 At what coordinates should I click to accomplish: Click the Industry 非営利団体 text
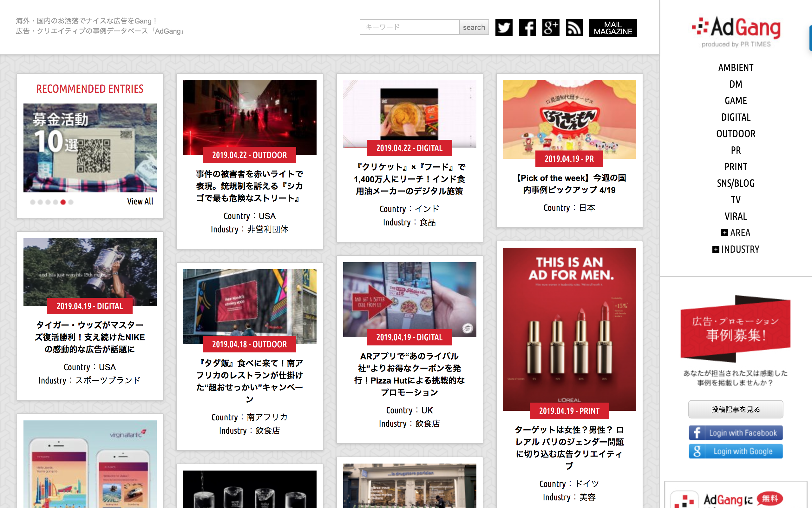pyautogui.click(x=250, y=229)
